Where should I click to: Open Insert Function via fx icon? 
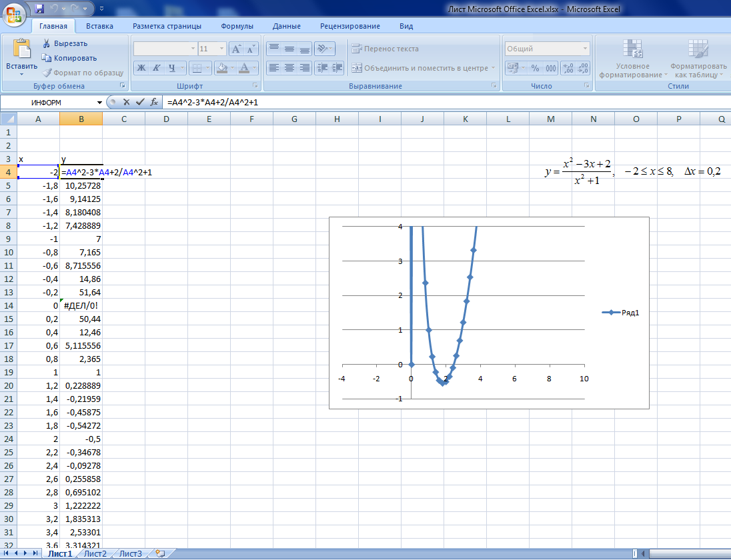(x=153, y=102)
